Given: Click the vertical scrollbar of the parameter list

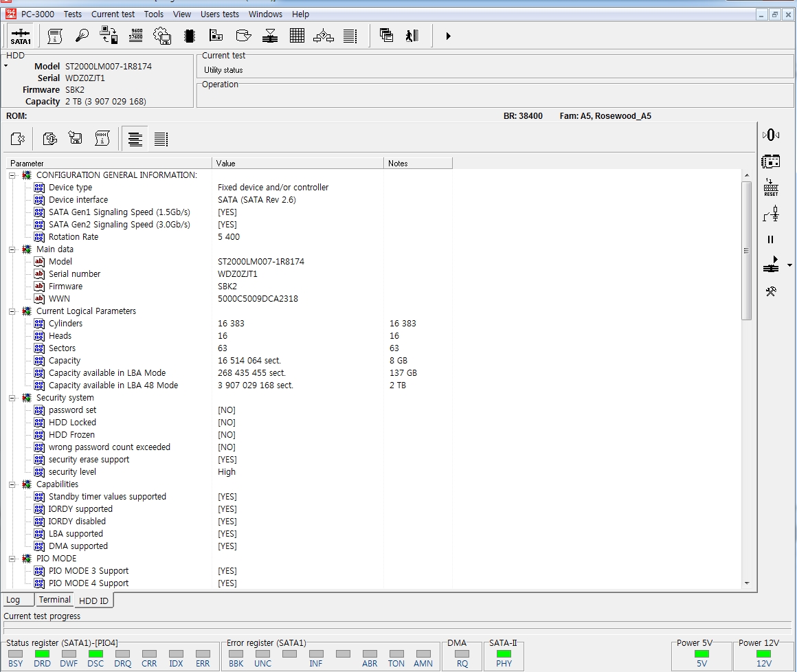Looking at the screenshot, I should coord(747,251).
